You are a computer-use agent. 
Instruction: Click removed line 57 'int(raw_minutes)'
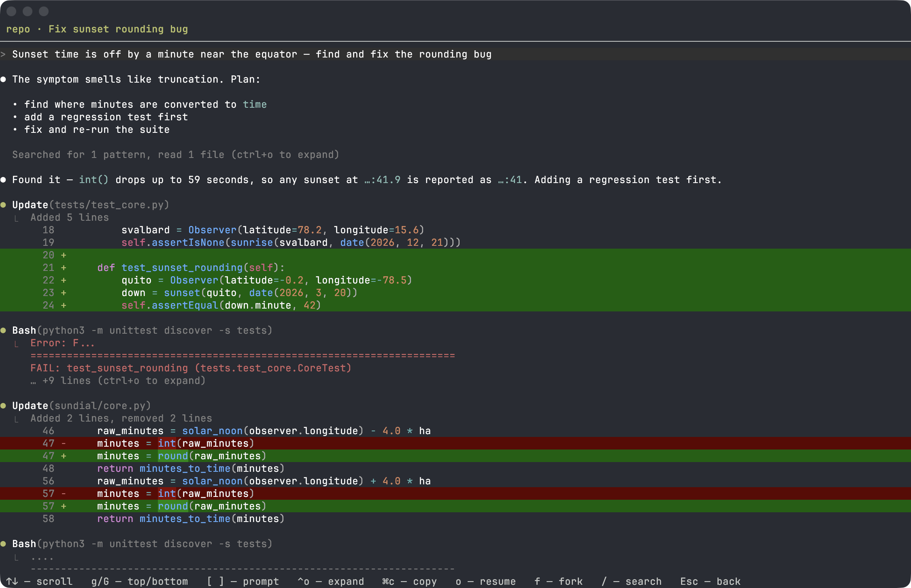tap(455, 494)
